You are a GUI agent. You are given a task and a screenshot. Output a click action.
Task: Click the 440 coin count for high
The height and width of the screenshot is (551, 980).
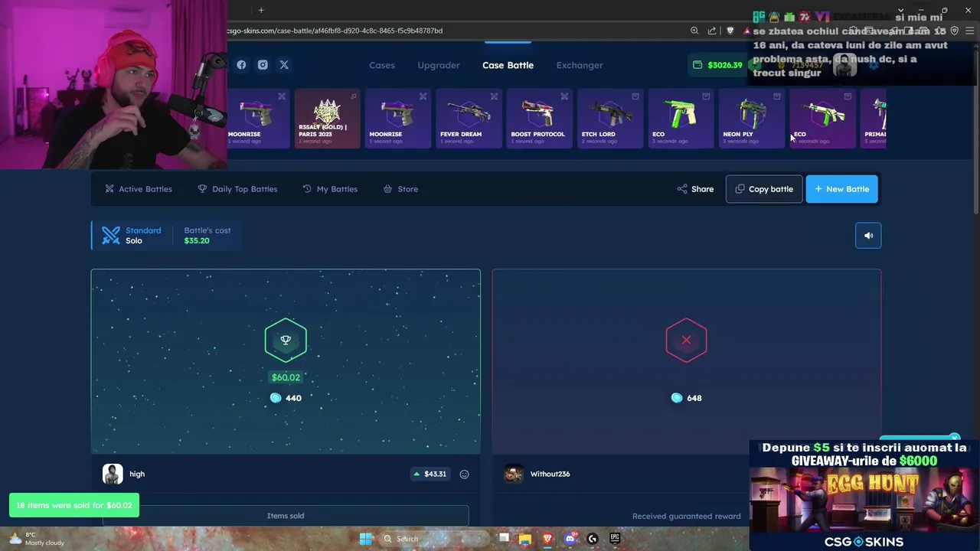tap(286, 398)
